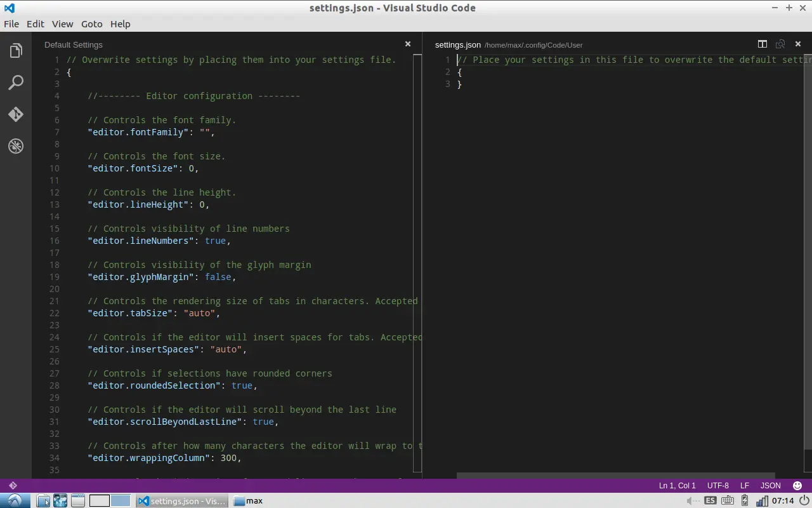Open the Search view in the activity bar

[x=16, y=83]
